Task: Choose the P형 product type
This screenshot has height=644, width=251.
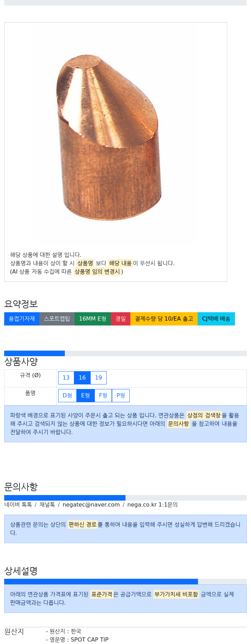Action: (121, 395)
